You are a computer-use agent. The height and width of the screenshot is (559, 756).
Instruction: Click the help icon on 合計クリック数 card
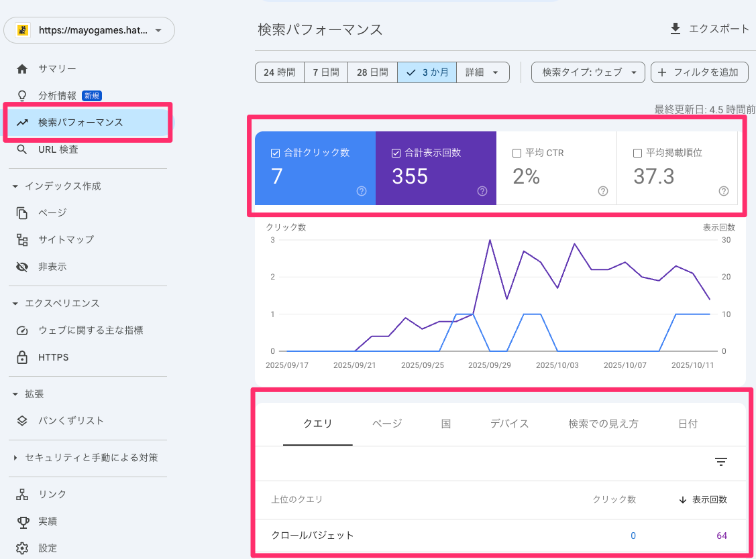[x=362, y=191]
